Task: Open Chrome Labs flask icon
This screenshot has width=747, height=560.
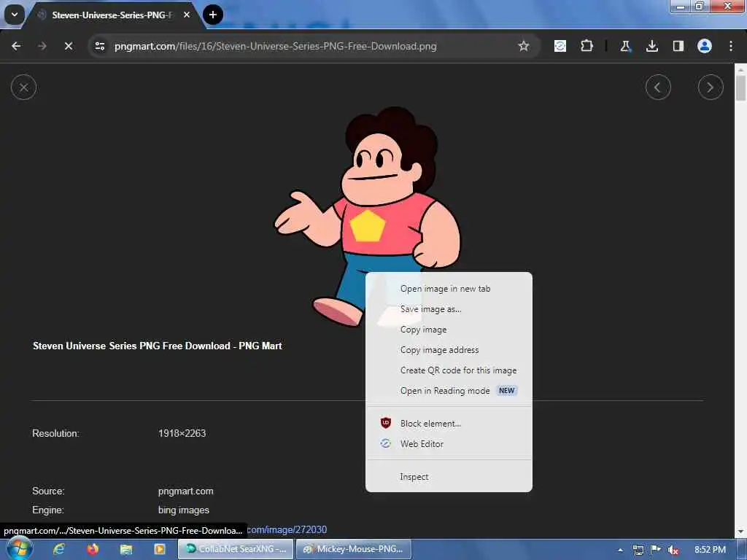Action: pos(625,46)
